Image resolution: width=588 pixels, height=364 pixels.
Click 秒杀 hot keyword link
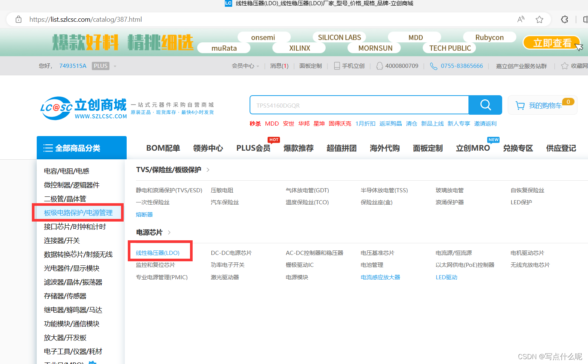[x=255, y=124]
